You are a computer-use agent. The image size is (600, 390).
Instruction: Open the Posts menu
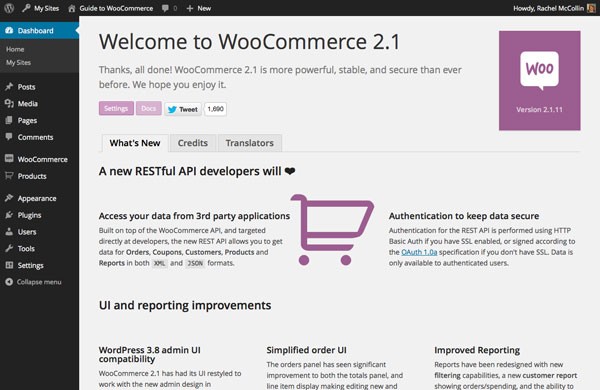[x=39, y=87]
